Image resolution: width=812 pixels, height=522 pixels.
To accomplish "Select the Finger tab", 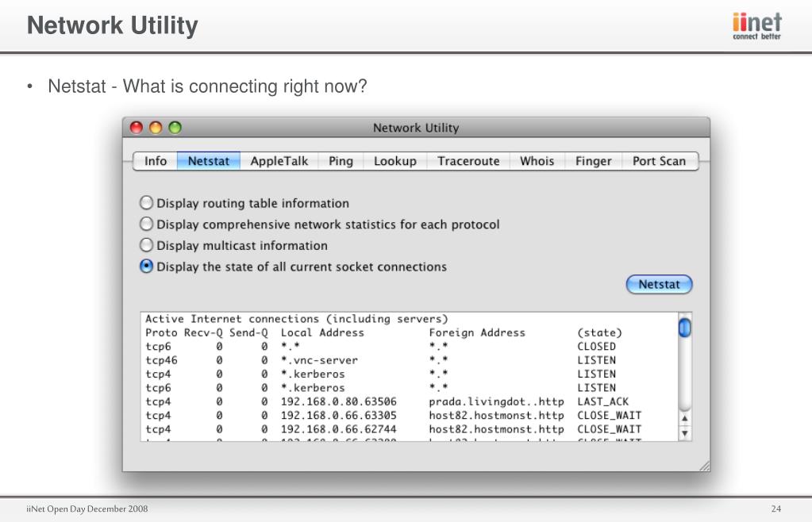I will tap(594, 161).
